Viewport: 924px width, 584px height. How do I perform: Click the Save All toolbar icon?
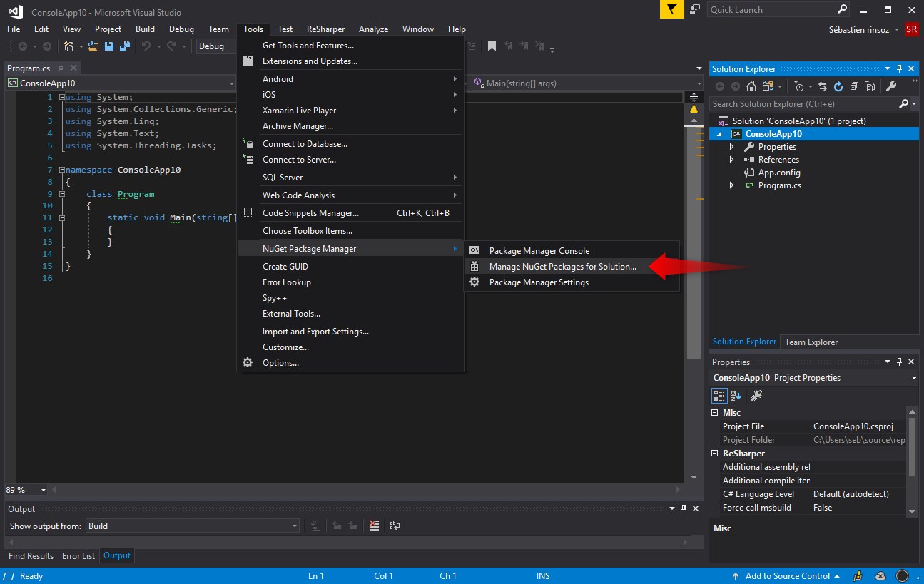tap(124, 46)
